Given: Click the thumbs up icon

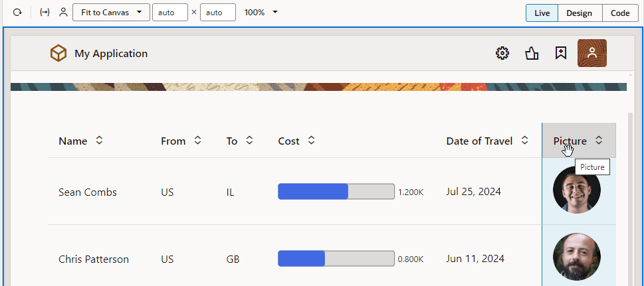Looking at the screenshot, I should coord(532,54).
